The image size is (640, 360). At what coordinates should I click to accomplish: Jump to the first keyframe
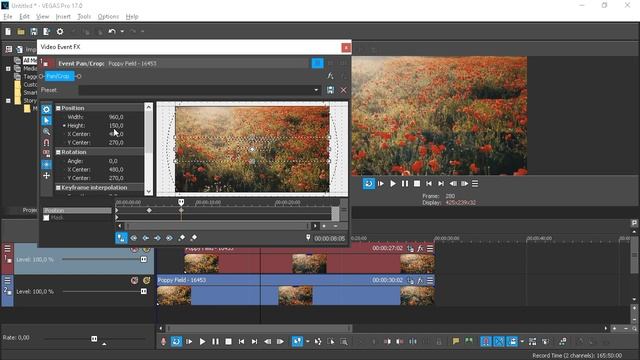(134, 238)
